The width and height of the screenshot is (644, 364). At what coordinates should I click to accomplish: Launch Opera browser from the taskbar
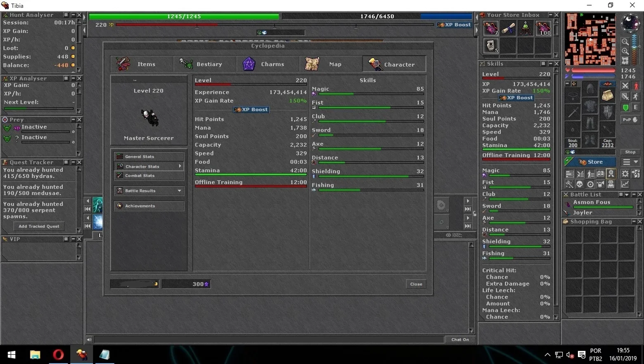[58, 354]
